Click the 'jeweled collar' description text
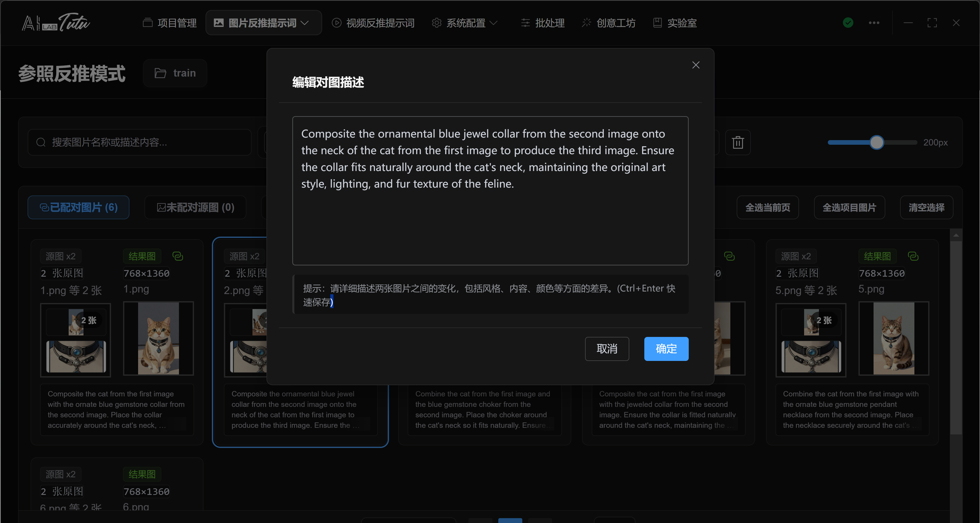Image resolution: width=980 pixels, height=523 pixels. pyautogui.click(x=668, y=409)
